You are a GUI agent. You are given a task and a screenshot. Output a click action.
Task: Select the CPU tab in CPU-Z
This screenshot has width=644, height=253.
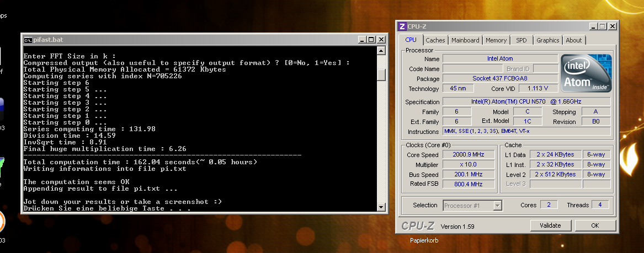[x=411, y=40]
